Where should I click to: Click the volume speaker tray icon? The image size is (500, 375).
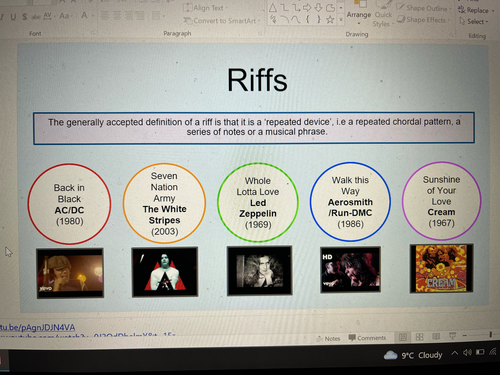pyautogui.click(x=467, y=352)
